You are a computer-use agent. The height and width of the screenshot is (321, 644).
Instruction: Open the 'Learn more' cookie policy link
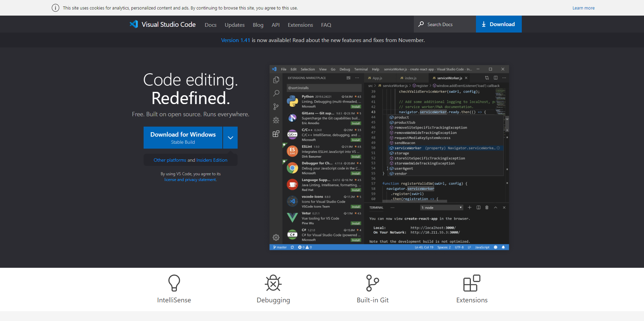tap(583, 7)
